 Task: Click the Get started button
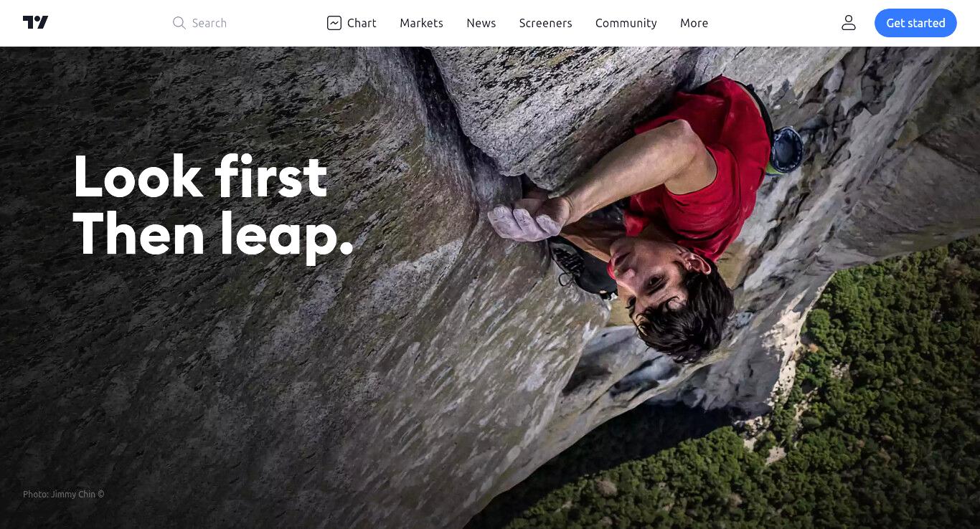915,23
